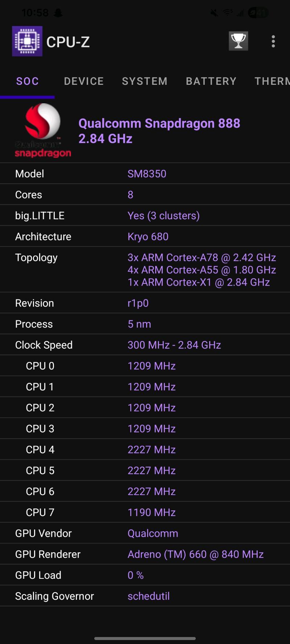290x644 pixels.
Task: Open the trophy benchmark ranking icon
Action: [x=238, y=41]
